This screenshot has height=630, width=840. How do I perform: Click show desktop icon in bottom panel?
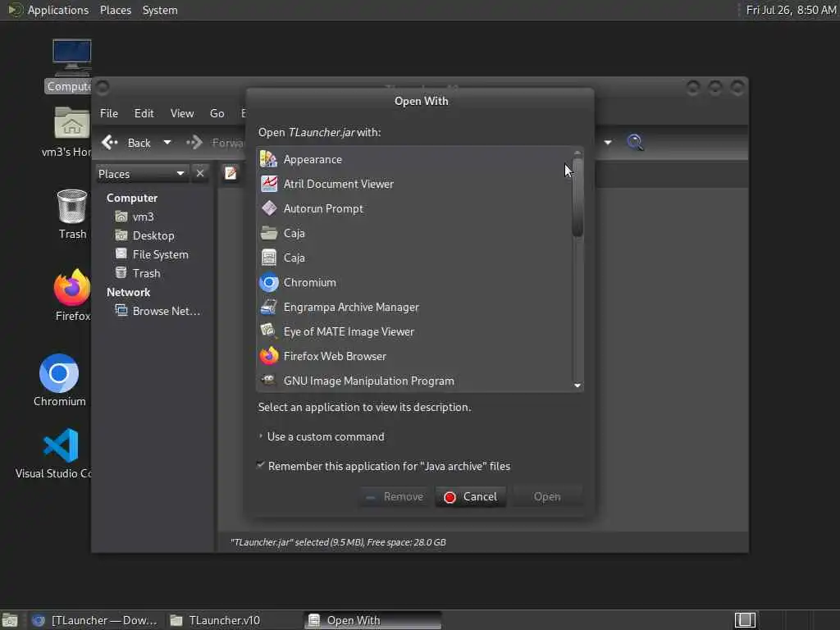coord(10,620)
